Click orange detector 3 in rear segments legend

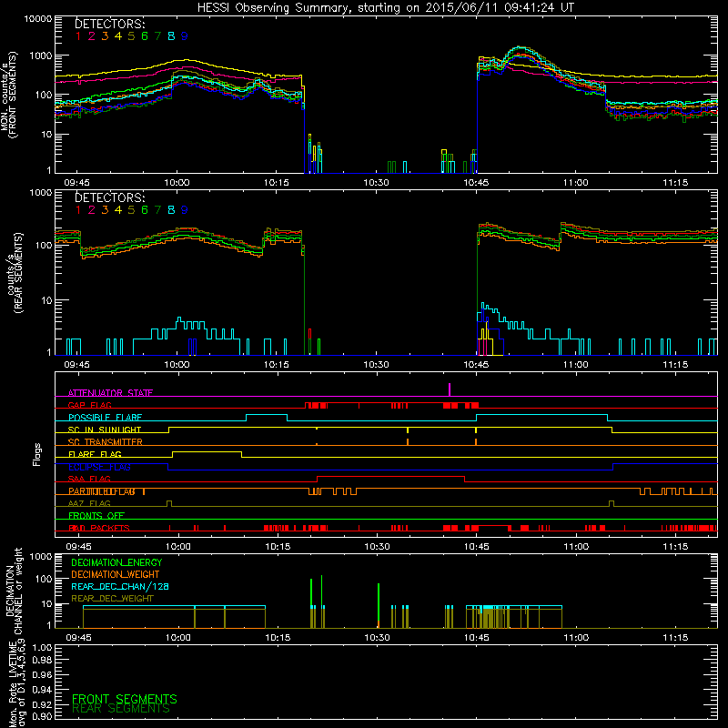pyautogui.click(x=105, y=210)
